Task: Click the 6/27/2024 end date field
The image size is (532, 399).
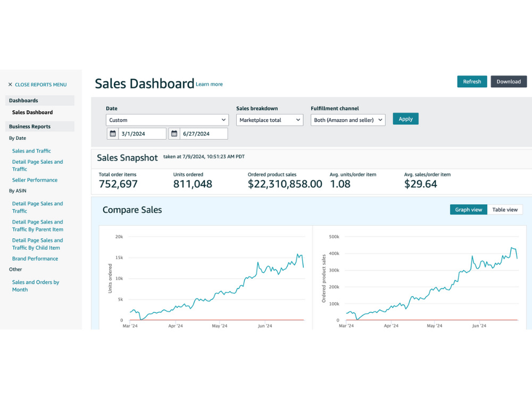Action: click(204, 134)
